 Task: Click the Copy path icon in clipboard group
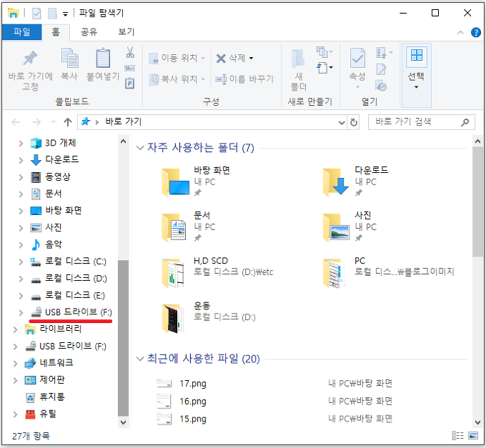coord(129,68)
